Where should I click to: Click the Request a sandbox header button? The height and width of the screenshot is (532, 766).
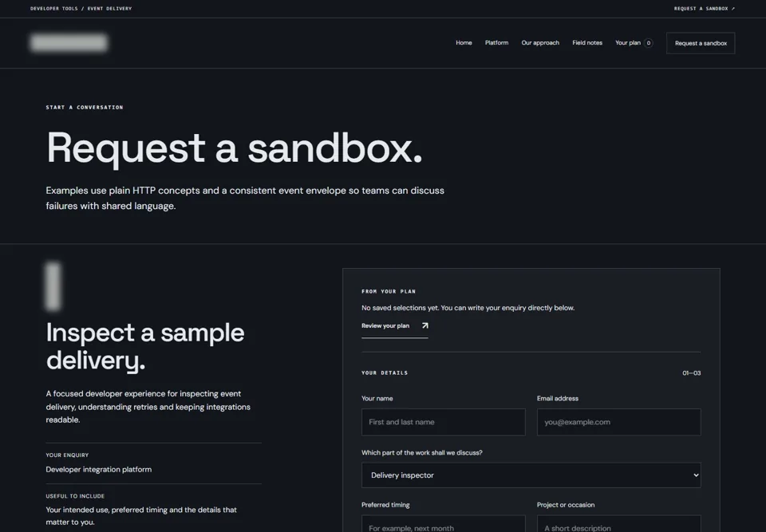(701, 43)
